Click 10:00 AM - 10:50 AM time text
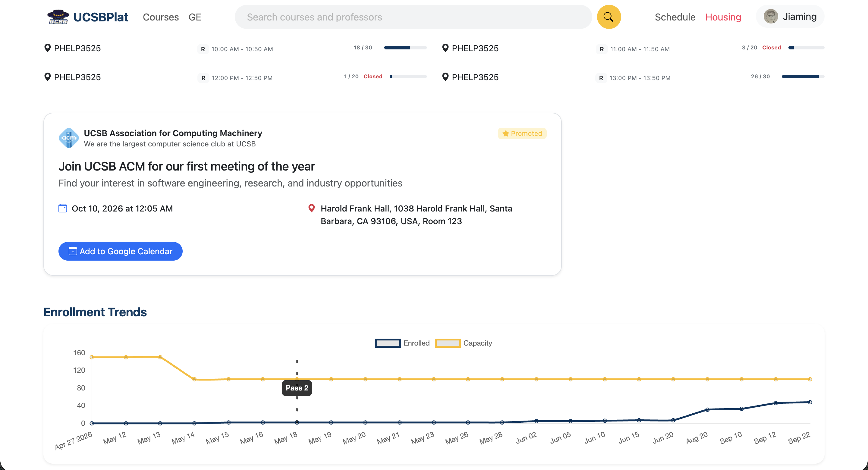The width and height of the screenshot is (868, 470). coord(242,49)
